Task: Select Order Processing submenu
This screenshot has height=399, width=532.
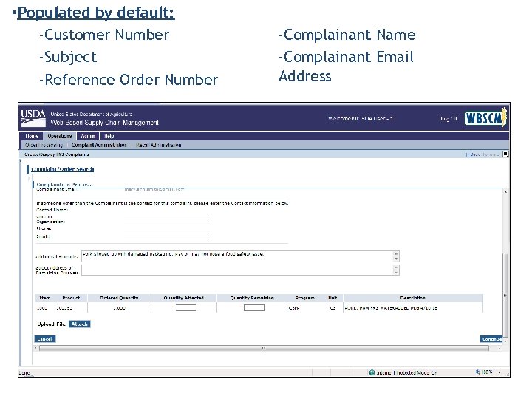Action: (x=44, y=146)
